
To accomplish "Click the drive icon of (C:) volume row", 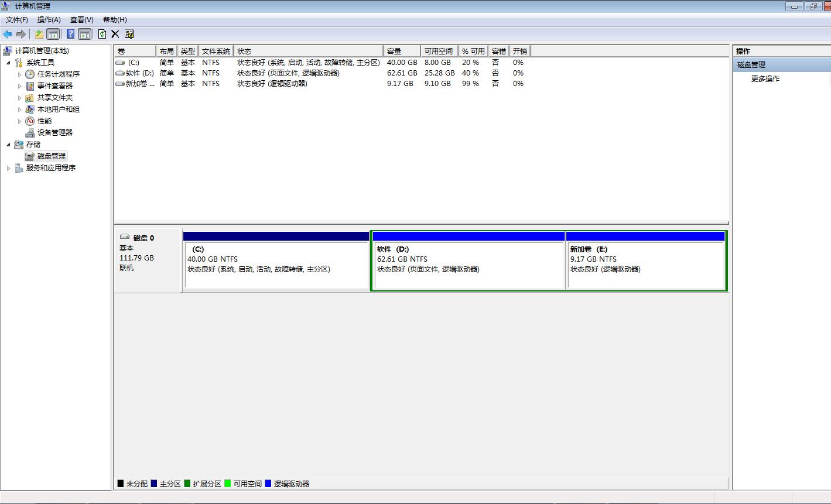I will point(120,63).
